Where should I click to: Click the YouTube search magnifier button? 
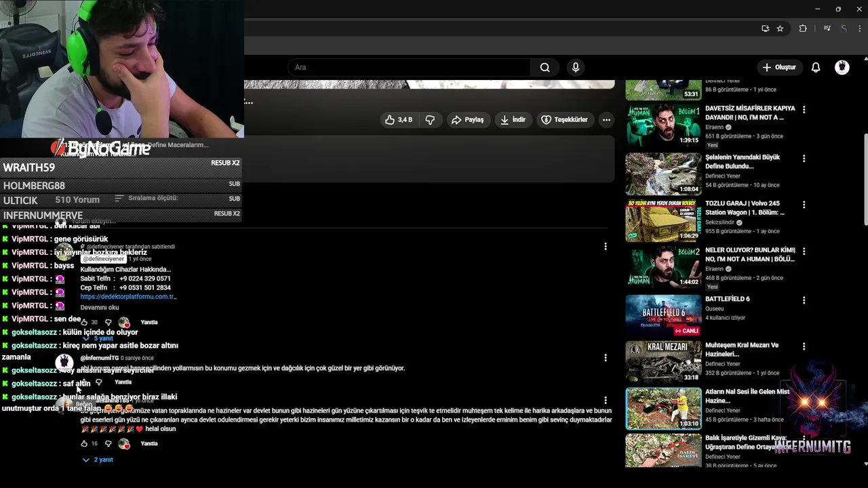545,67
